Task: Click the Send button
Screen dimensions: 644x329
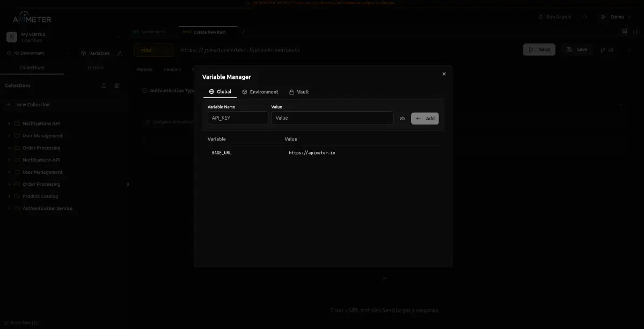Action: pyautogui.click(x=539, y=49)
